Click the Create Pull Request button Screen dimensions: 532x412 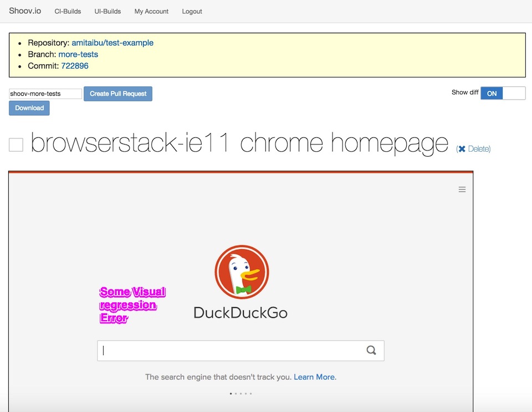[117, 94]
